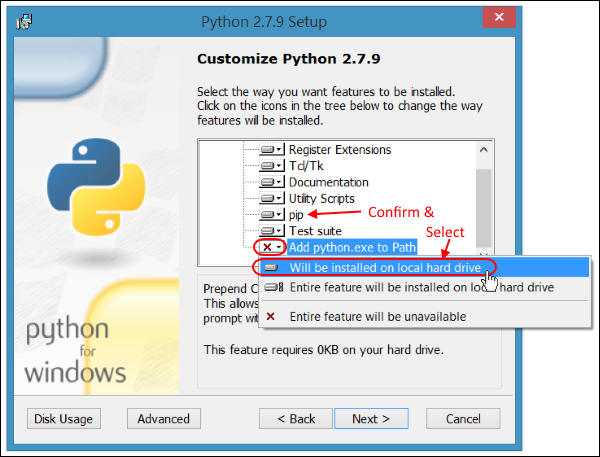
Task: Cancel the Python setup
Action: tap(463, 419)
